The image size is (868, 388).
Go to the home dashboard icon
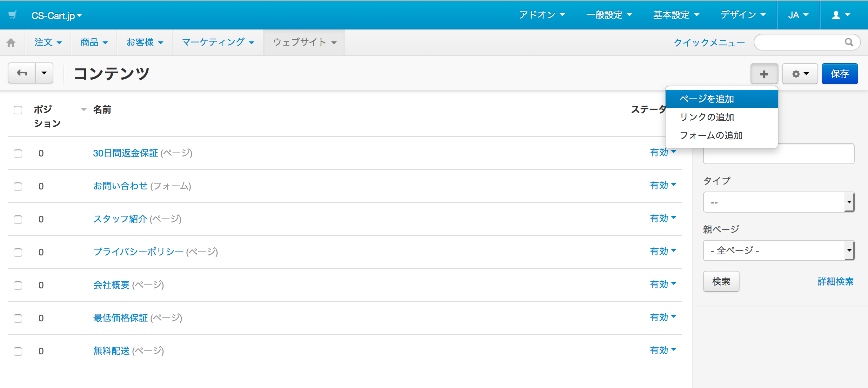11,42
